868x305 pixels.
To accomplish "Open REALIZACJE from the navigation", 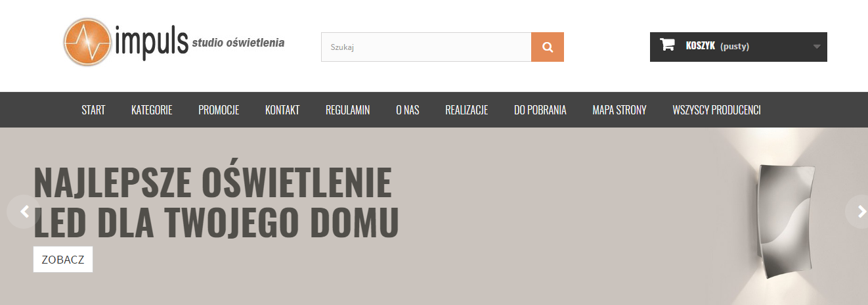I will 466,110.
